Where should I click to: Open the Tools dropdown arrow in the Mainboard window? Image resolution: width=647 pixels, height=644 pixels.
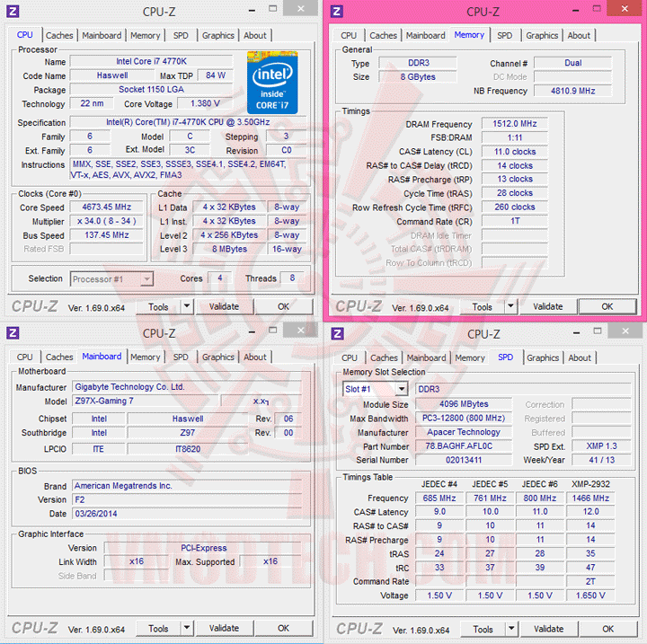click(187, 628)
